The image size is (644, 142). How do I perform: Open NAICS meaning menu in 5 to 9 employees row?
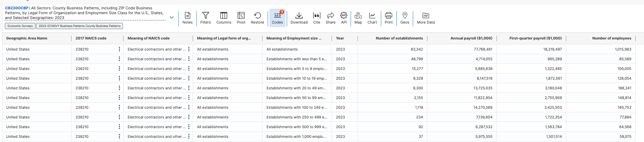coord(189,69)
